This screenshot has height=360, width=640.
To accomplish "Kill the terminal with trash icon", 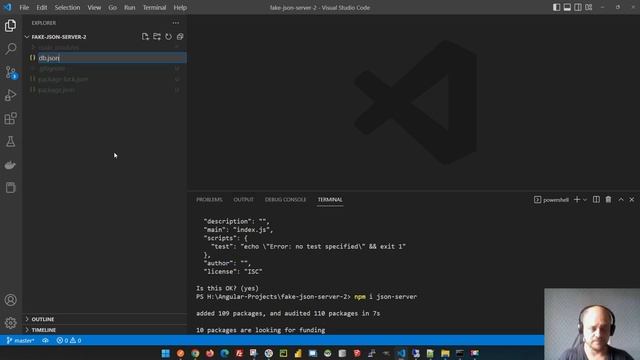I will tap(608, 200).
